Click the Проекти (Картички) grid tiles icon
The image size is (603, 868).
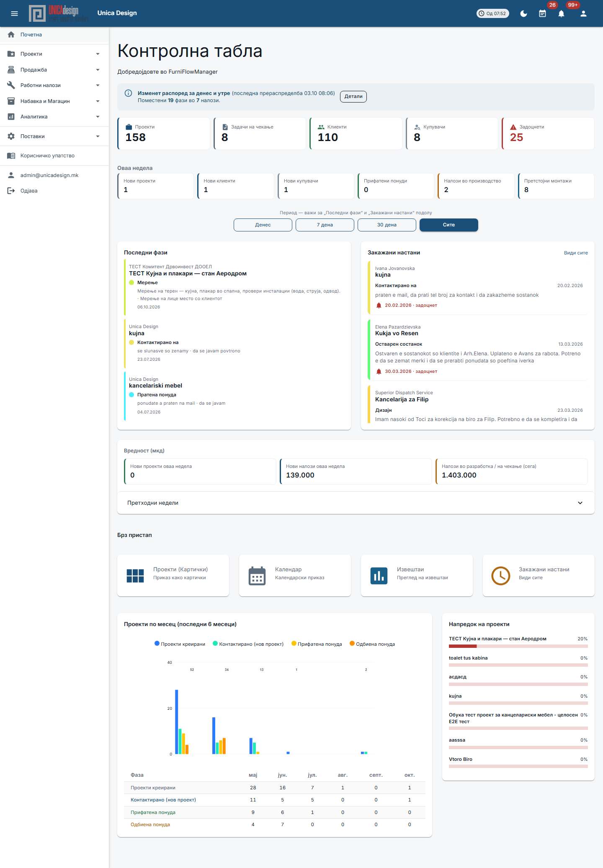(x=135, y=576)
